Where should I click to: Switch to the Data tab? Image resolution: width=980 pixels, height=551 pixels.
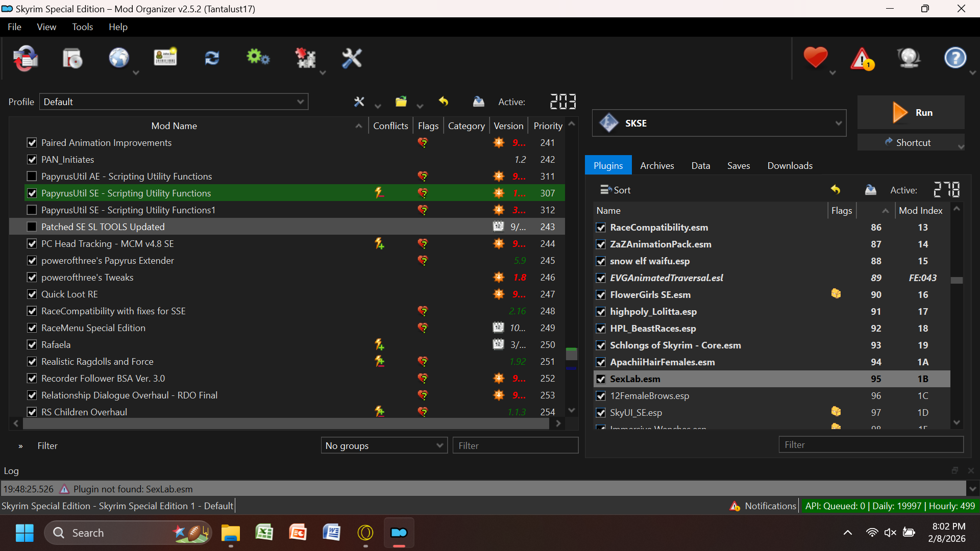coord(700,165)
